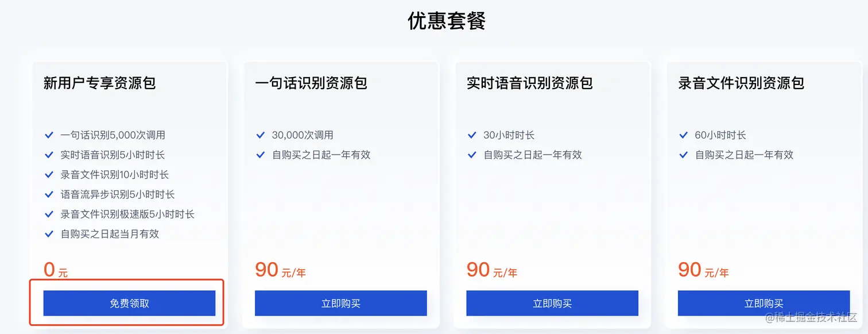Click 立即购买 under 一句话识别资源包
The width and height of the screenshot is (868, 334).
[x=340, y=303]
